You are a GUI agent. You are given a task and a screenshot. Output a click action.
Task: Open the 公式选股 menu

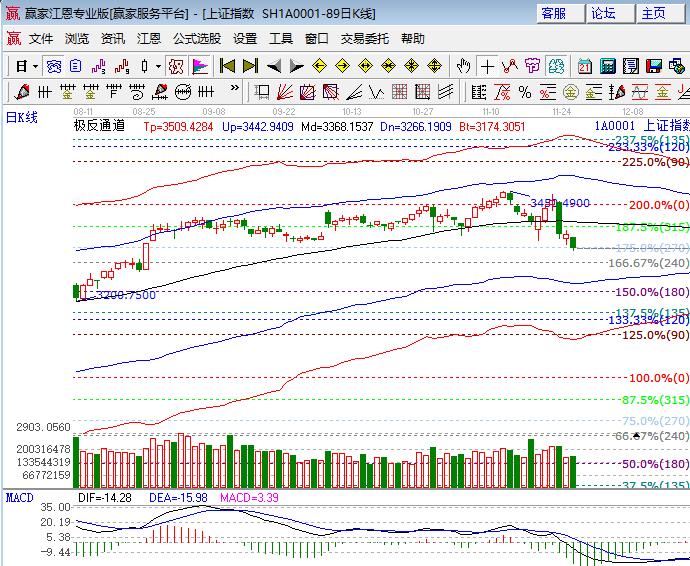coord(197,39)
